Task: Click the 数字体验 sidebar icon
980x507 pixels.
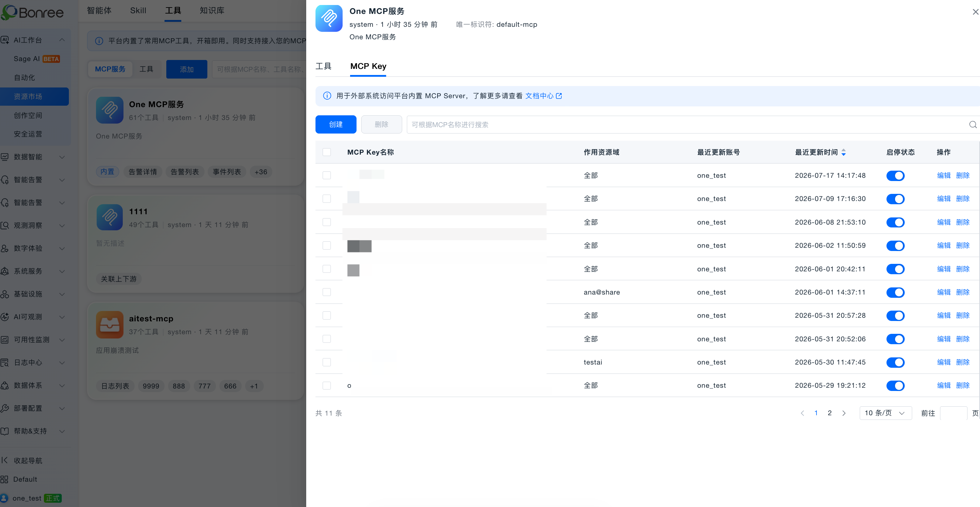Action: [x=5, y=248]
